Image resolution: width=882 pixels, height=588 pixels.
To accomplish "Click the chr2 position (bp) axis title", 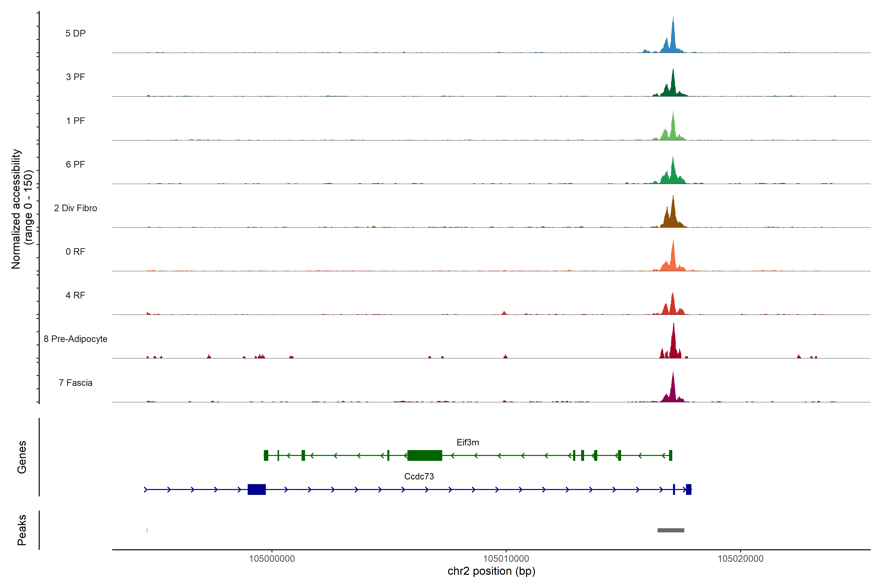I will click(x=491, y=571).
